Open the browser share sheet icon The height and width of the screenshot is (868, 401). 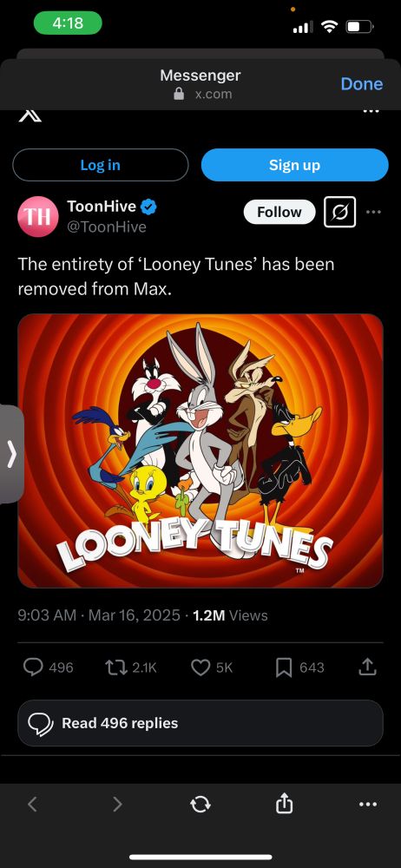pos(284,803)
